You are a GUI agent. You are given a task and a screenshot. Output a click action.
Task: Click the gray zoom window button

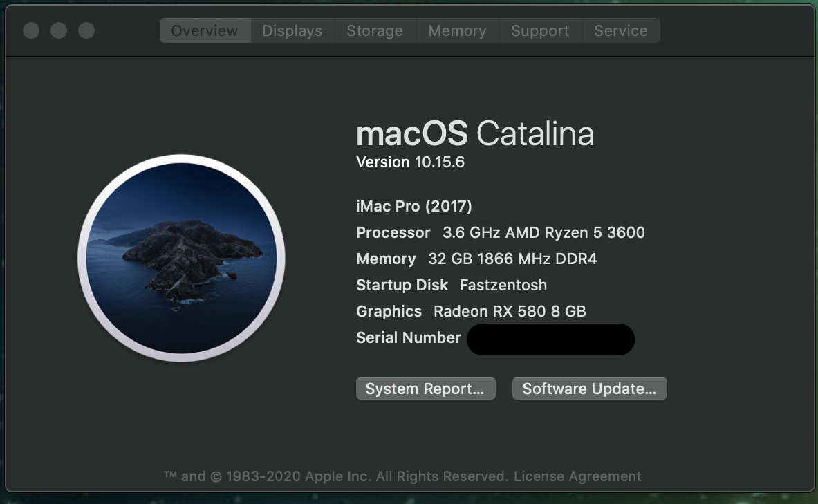coord(86,30)
